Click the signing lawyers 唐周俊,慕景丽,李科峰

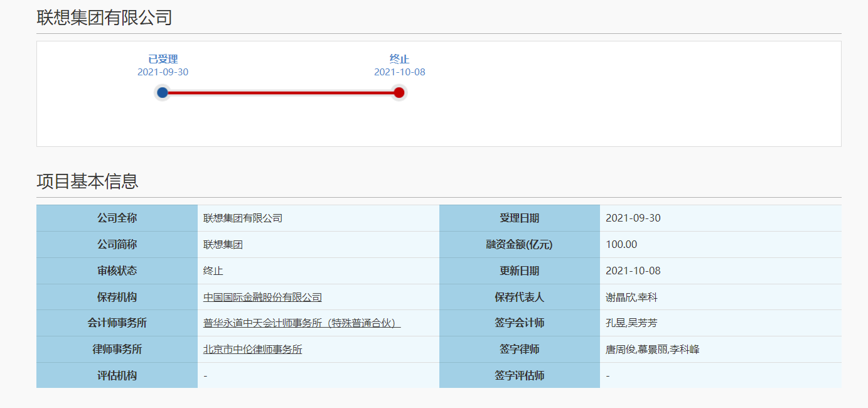pos(652,350)
